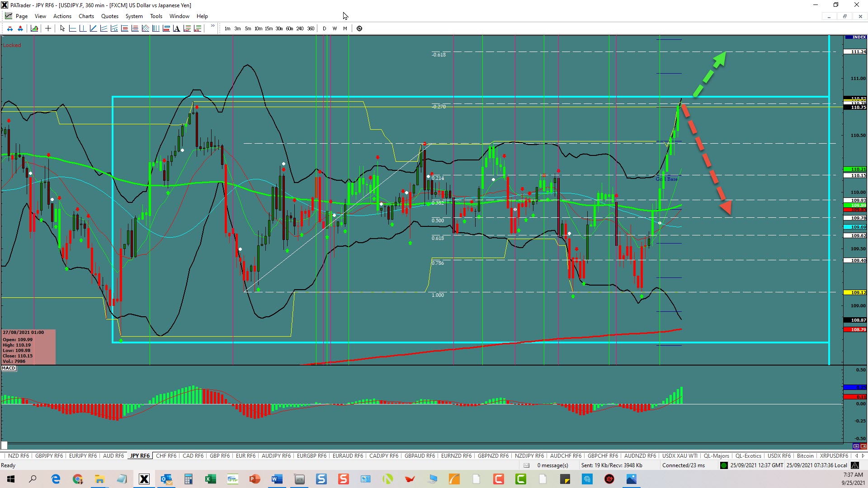Switch to 360 minute timeframe

(311, 28)
